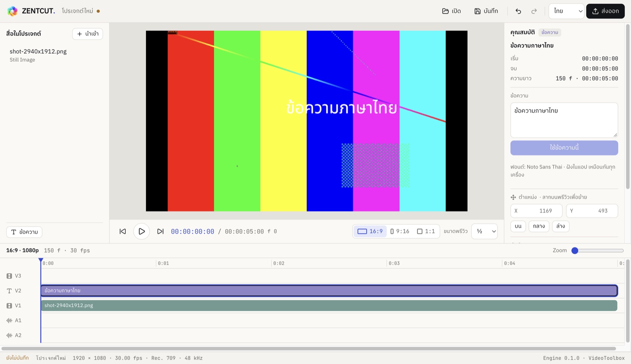The image size is (631, 364).
Task: Import media with นำเข้า button
Action: point(88,34)
